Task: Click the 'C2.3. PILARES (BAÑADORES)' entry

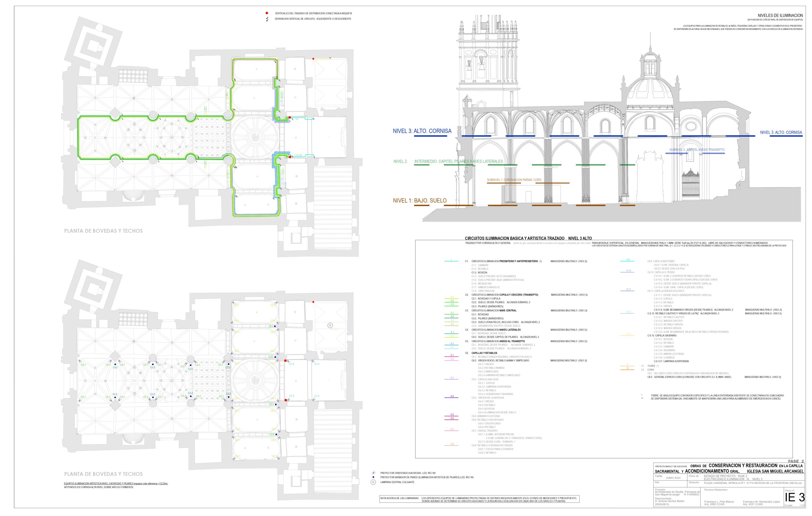Action: (x=487, y=306)
